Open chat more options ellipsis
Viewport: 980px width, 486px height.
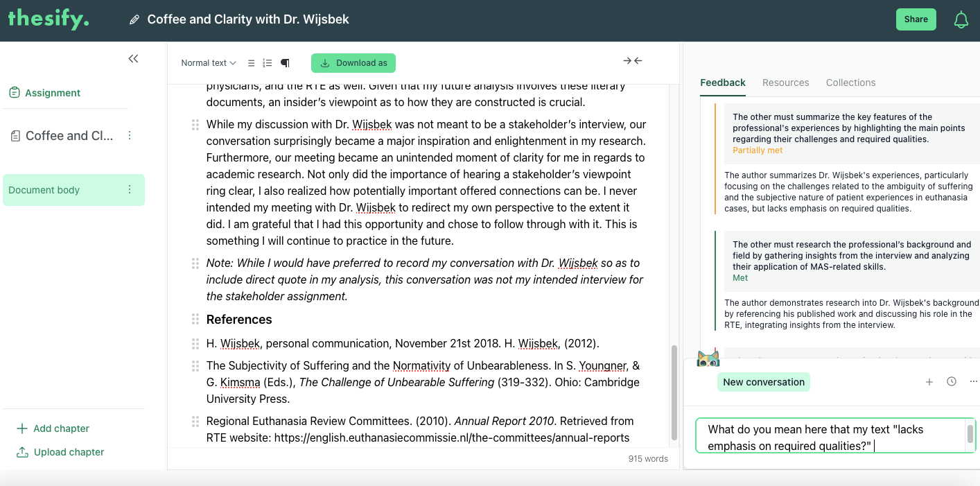973,381
